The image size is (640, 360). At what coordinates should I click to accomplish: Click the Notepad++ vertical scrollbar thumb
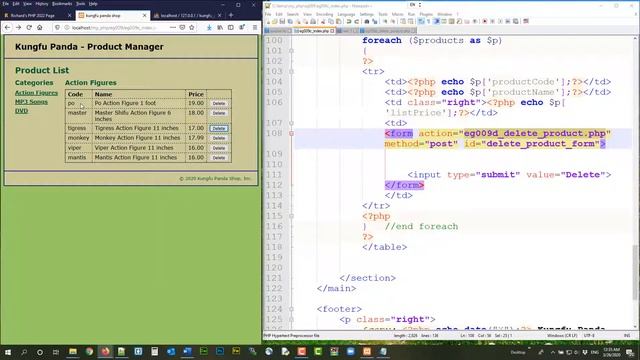click(x=636, y=272)
